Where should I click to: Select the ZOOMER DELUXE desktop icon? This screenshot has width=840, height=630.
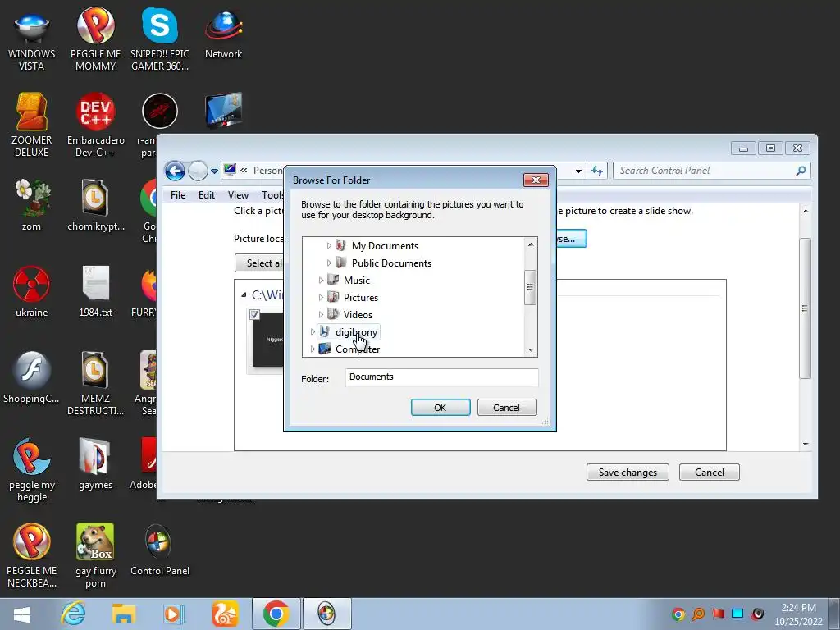(x=32, y=126)
